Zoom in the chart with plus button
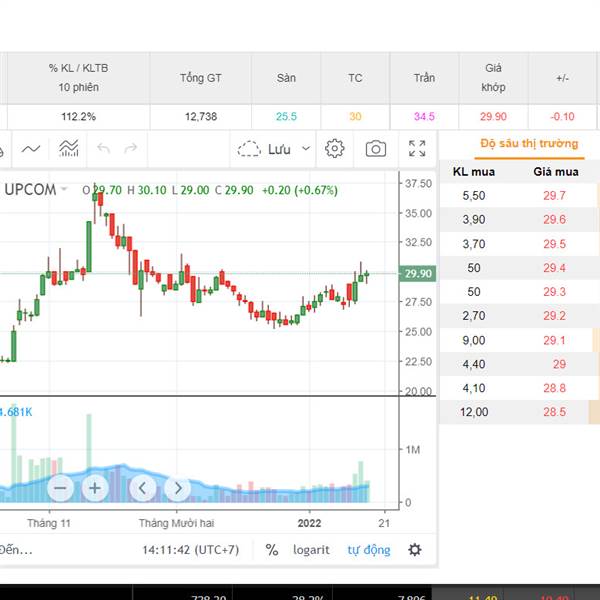The height and width of the screenshot is (600, 600). (95, 488)
